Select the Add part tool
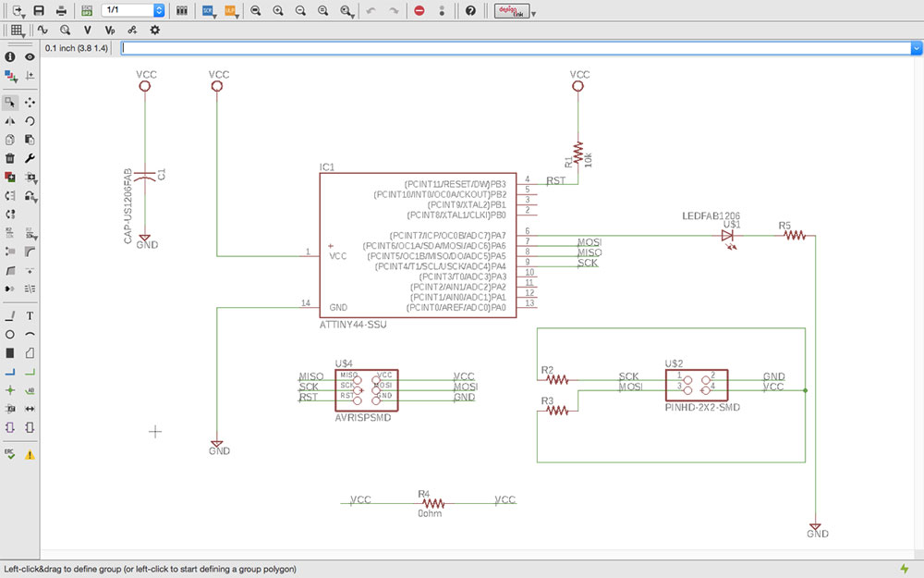 [x=10, y=177]
